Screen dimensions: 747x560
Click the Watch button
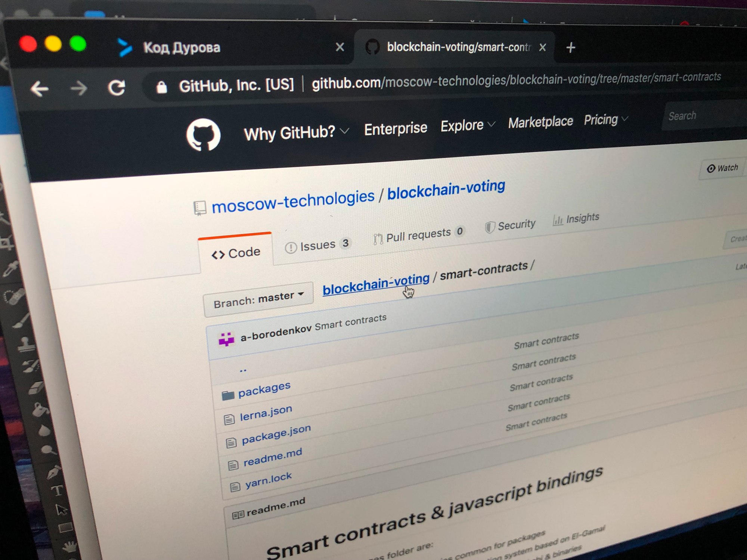pyautogui.click(x=722, y=168)
